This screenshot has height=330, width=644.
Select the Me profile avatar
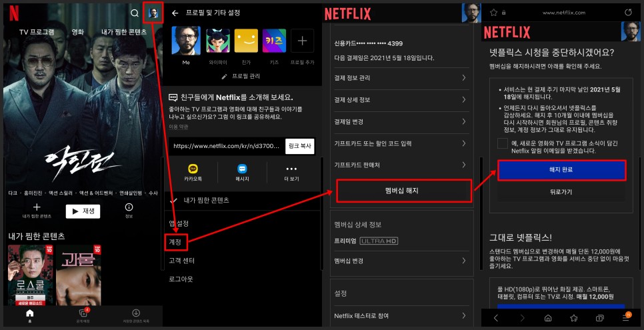(185, 41)
